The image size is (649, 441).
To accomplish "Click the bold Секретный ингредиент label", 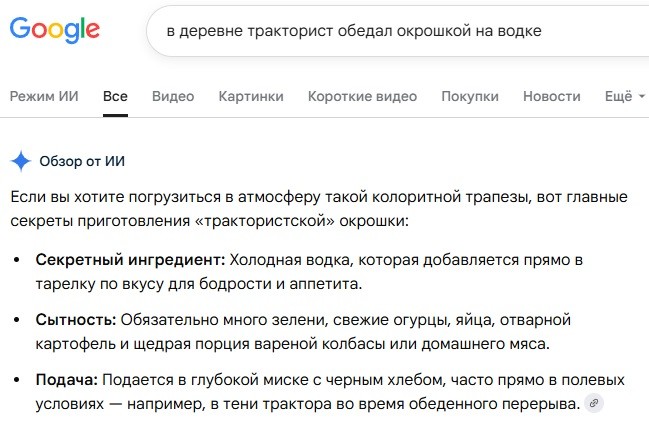I will tap(130, 260).
